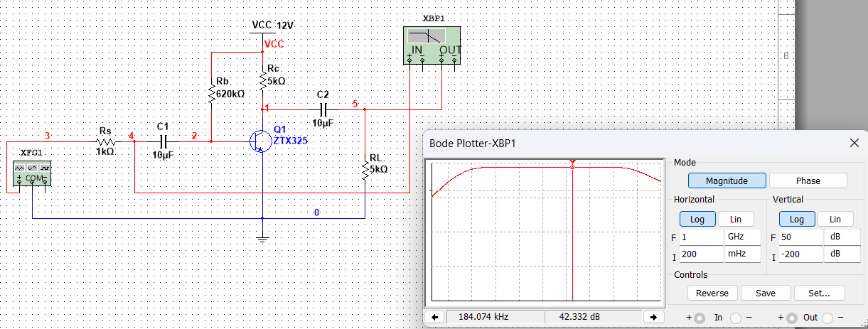Switch Bode plotter mode to Phase

[808, 180]
